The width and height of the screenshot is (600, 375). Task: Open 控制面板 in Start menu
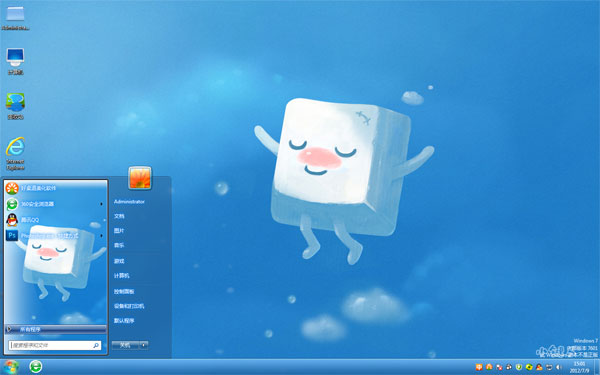[x=124, y=292]
